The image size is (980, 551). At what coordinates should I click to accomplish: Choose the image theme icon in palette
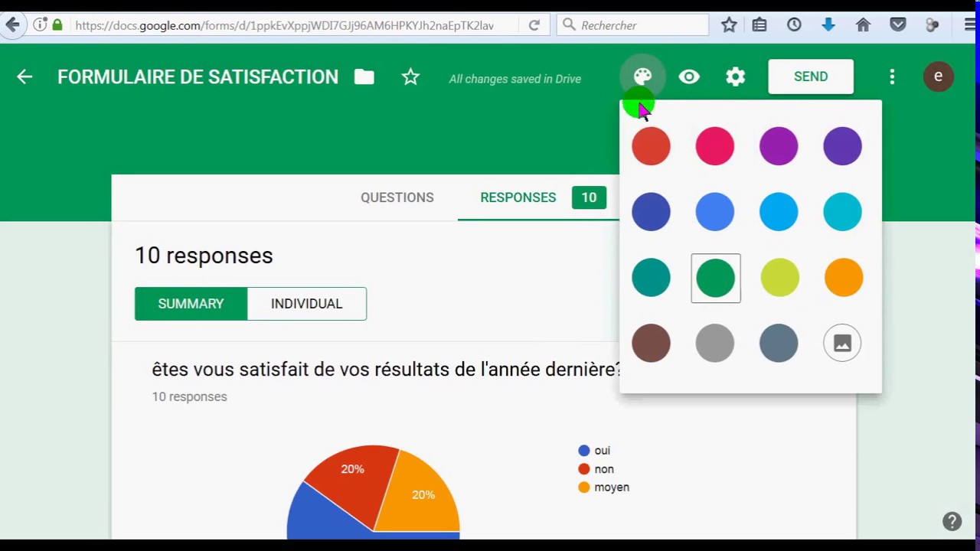pyautogui.click(x=842, y=344)
